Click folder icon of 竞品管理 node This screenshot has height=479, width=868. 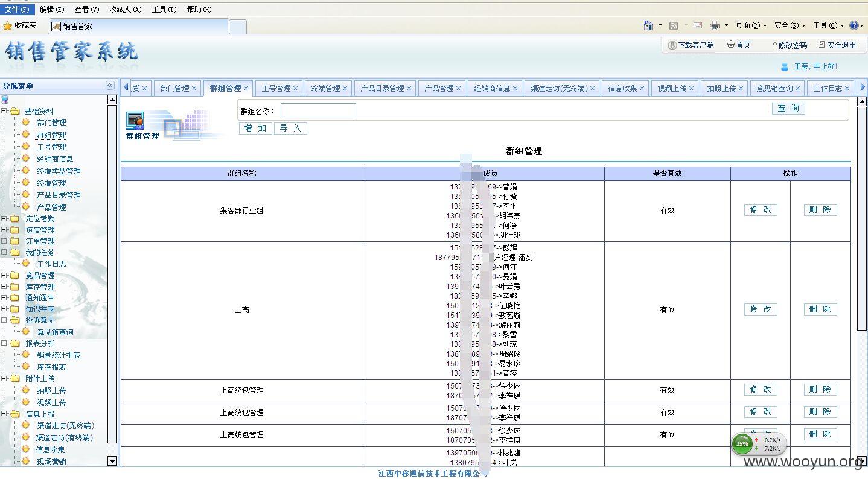click(x=15, y=276)
